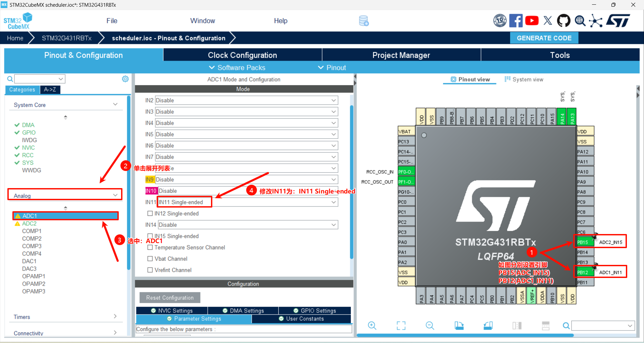Open the X (Twitter) icon link

[x=548, y=20]
